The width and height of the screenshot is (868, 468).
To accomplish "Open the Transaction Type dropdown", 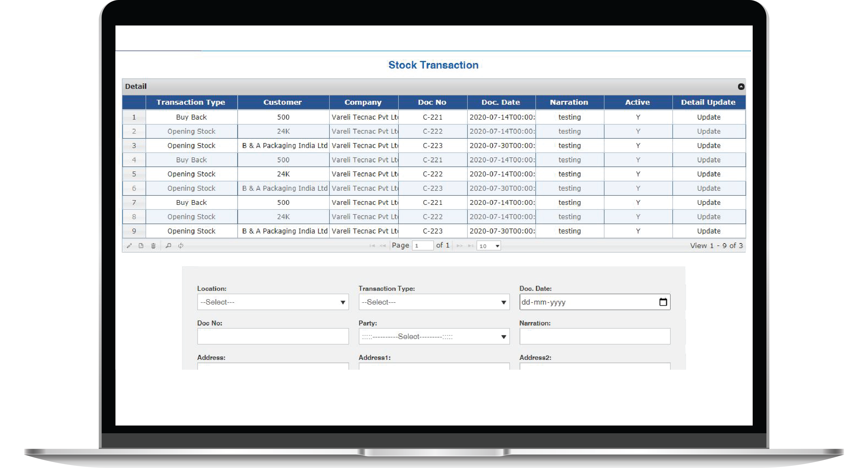I will [434, 302].
